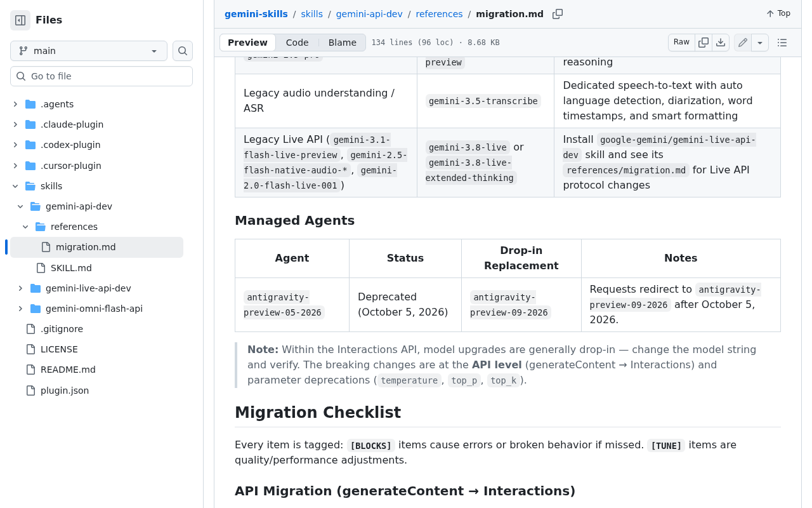Screen dimensions: 812x508
Task: Click the Deprecated (October 5, 2026) cell
Action: 405,305
